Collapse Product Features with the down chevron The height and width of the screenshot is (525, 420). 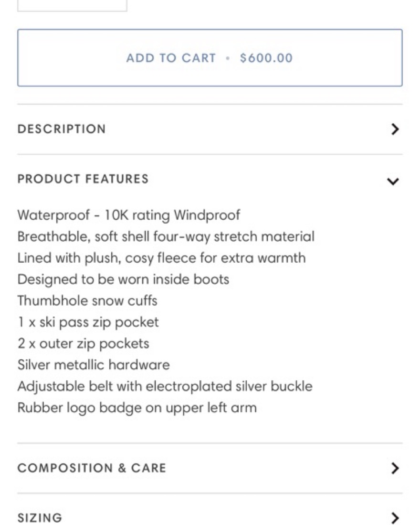tap(393, 181)
